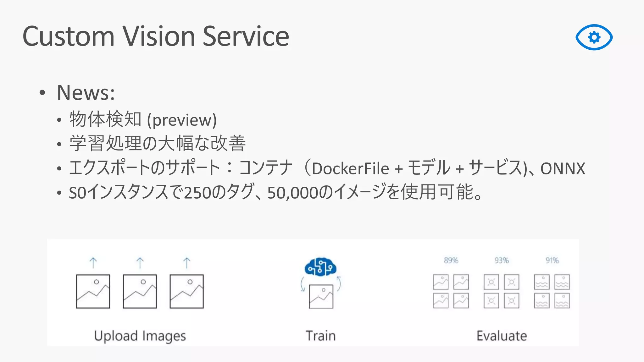Click the "Custom Vision Service" title
Viewport: 644px width, 362px height.
156,36
